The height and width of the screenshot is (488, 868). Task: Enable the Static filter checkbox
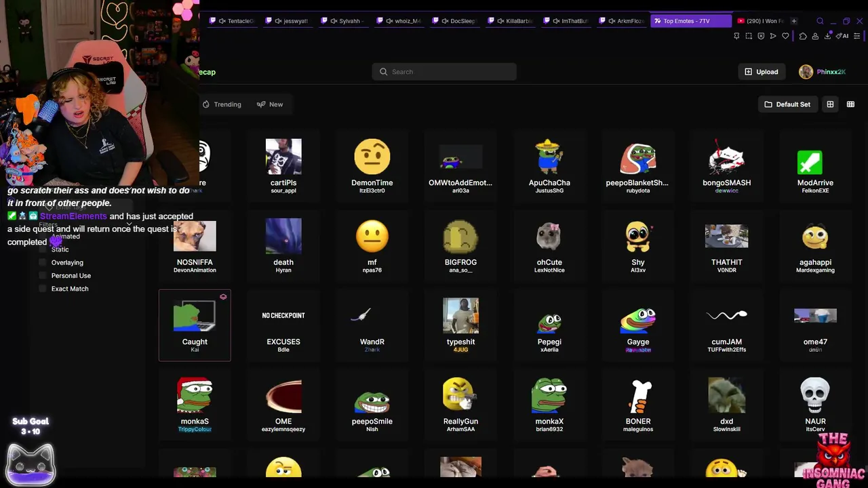click(x=43, y=249)
